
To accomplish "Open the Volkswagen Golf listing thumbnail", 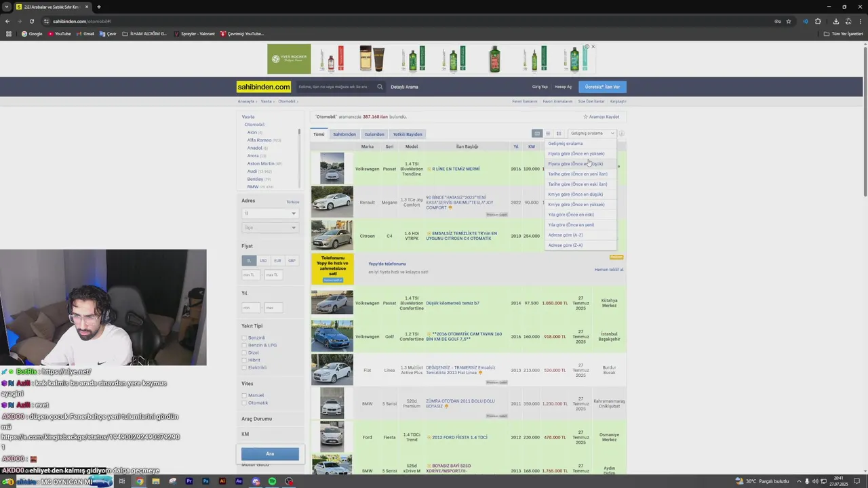I will [332, 336].
